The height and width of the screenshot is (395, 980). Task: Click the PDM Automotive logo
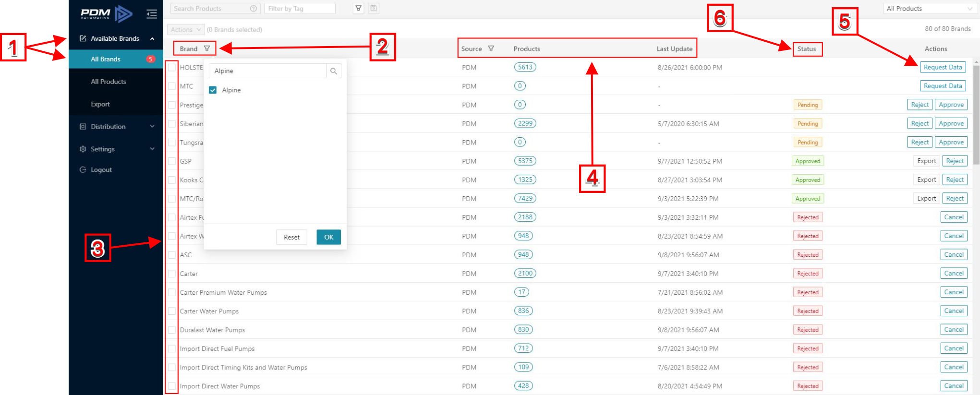(x=106, y=13)
